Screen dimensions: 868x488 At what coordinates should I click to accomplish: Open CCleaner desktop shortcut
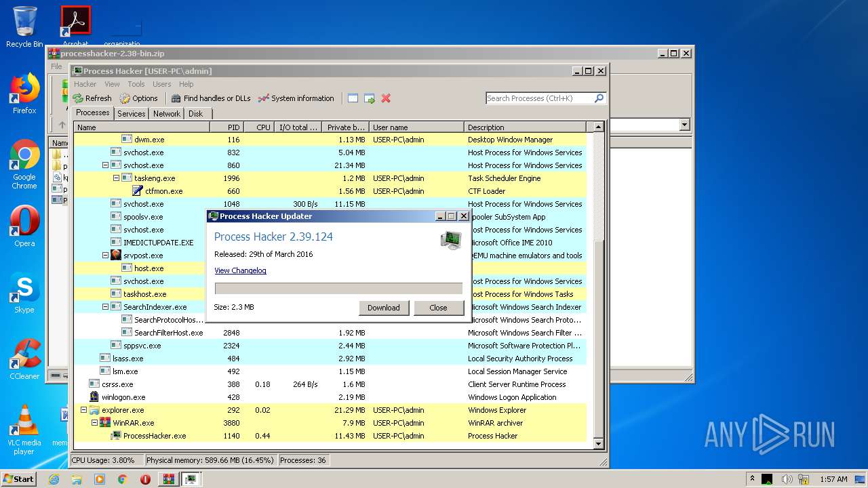click(24, 360)
